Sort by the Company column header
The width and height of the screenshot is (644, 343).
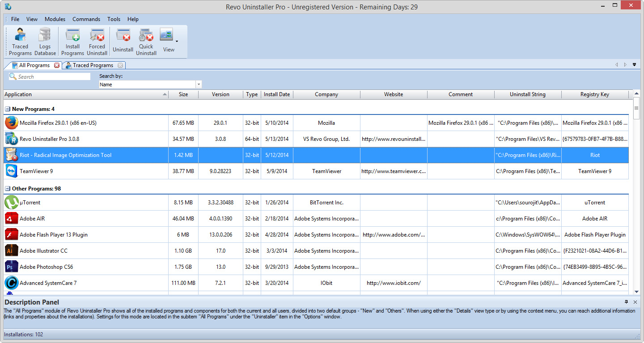pyautogui.click(x=326, y=94)
